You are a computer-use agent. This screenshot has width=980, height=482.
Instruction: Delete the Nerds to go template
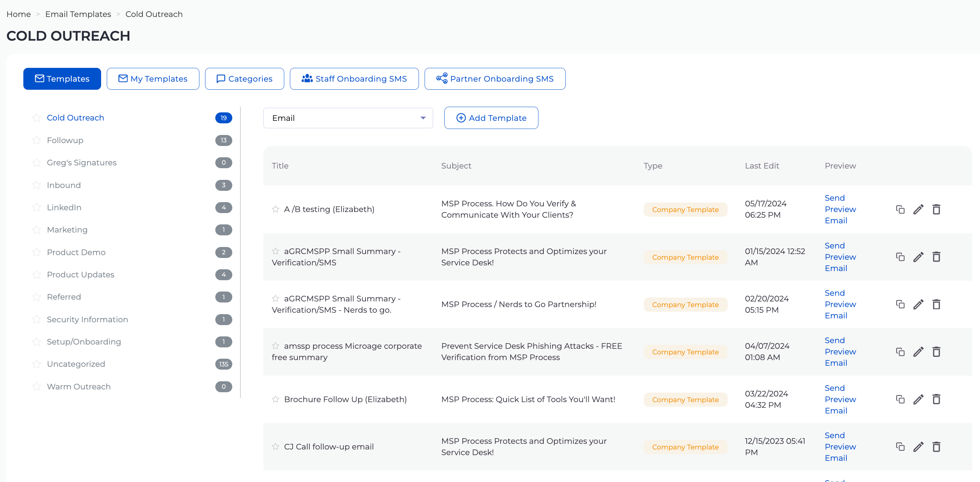point(936,304)
